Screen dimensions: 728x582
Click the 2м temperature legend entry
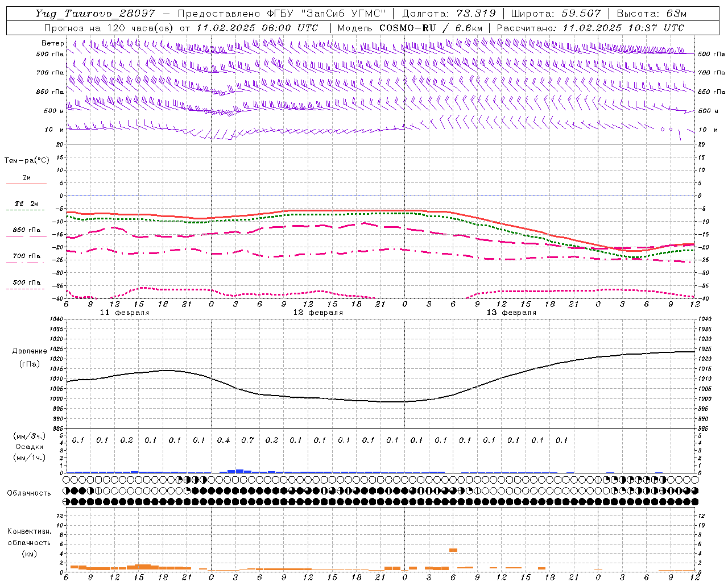click(x=27, y=177)
